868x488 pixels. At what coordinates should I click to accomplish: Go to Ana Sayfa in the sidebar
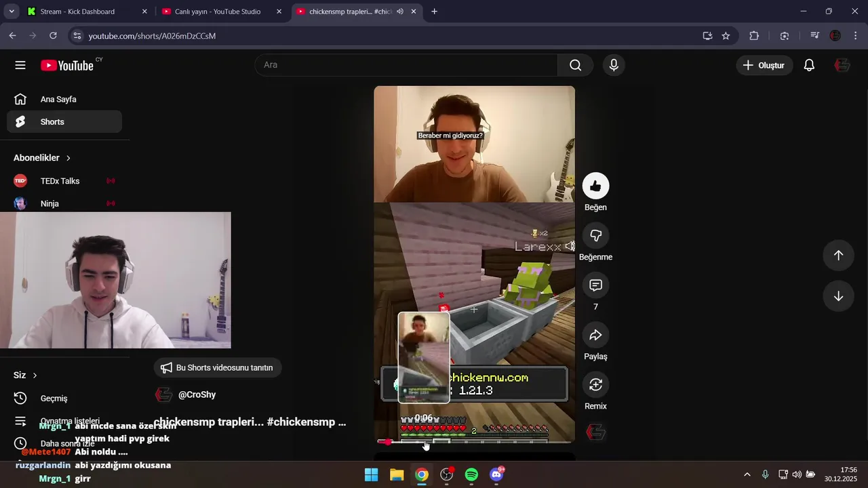pos(64,99)
